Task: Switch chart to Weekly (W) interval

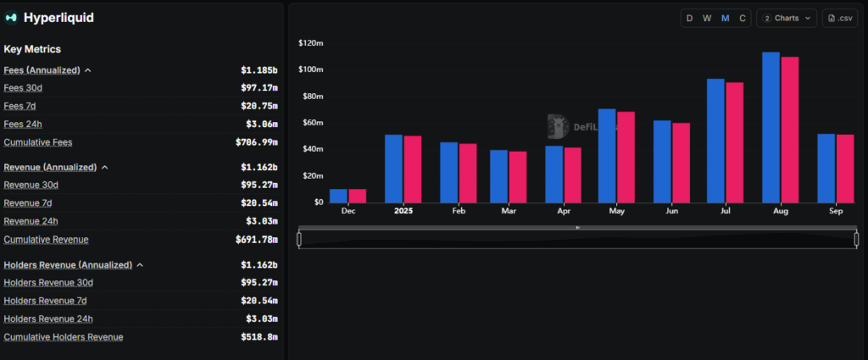Action: pyautogui.click(x=707, y=19)
